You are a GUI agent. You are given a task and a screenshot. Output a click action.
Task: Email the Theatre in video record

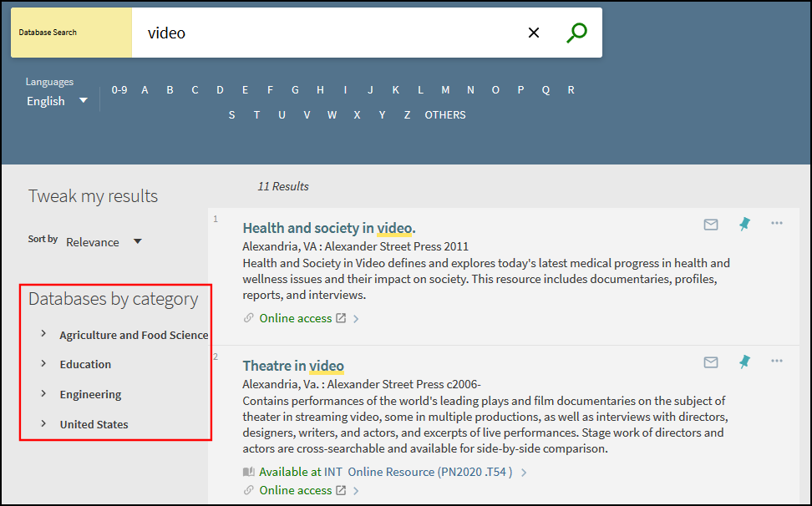[710, 362]
